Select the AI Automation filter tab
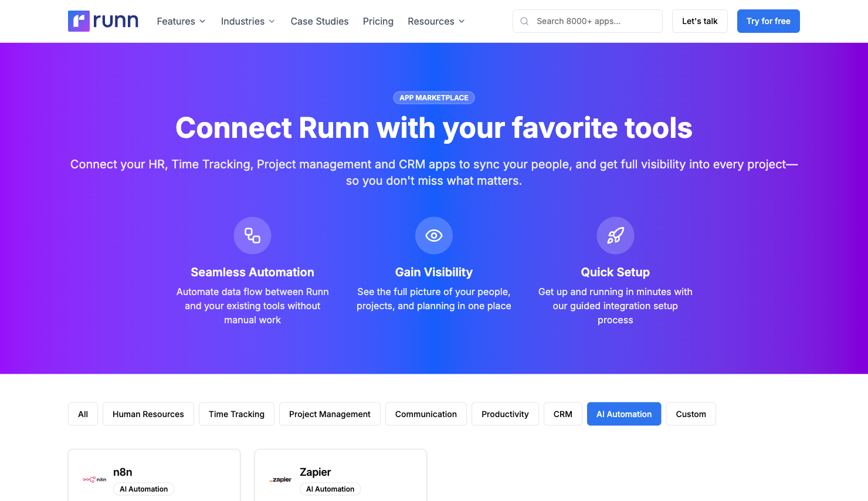 tap(624, 414)
